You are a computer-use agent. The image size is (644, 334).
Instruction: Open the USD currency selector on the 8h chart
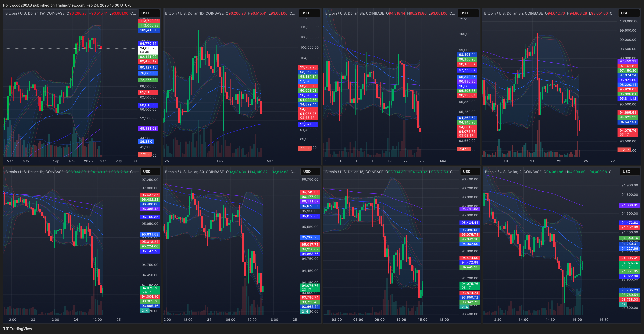469,13
